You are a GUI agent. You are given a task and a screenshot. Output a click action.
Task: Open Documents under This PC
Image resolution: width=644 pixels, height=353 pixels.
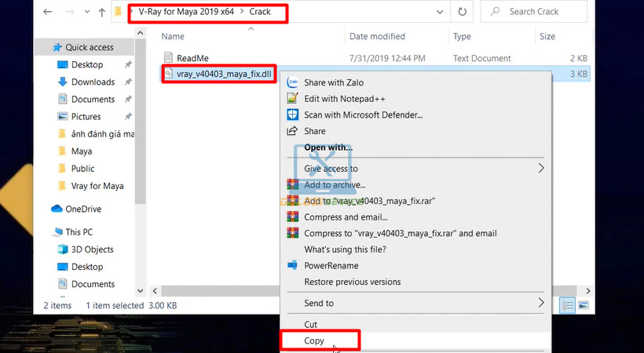tap(93, 284)
